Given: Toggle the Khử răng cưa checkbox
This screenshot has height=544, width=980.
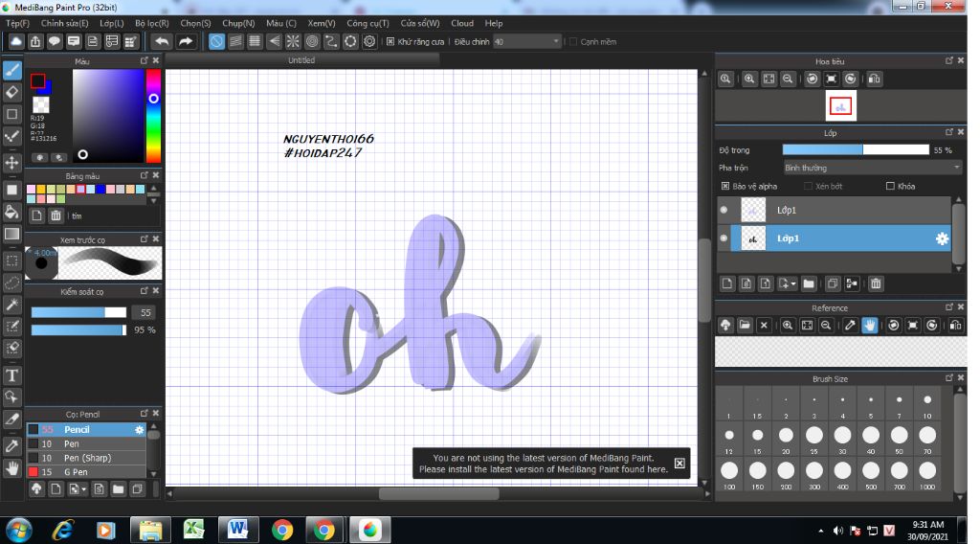Looking at the screenshot, I should pyautogui.click(x=390, y=42).
